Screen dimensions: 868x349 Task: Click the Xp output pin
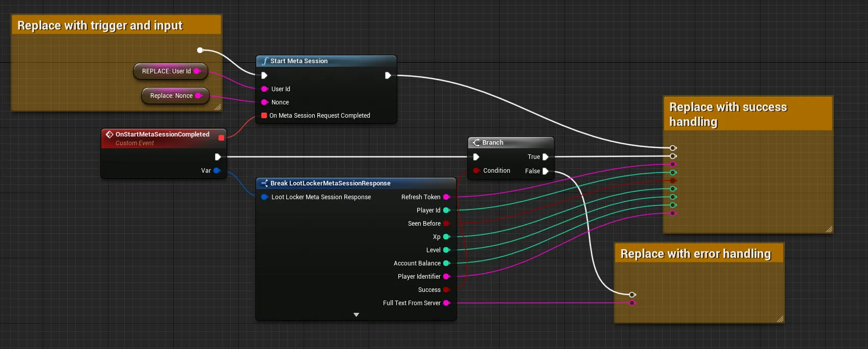tap(447, 237)
